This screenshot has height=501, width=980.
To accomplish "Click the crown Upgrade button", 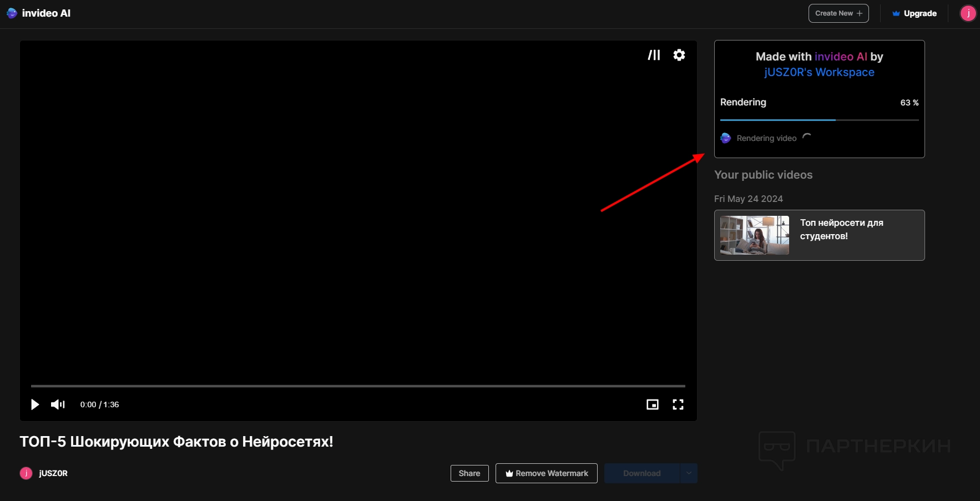I will tap(915, 13).
